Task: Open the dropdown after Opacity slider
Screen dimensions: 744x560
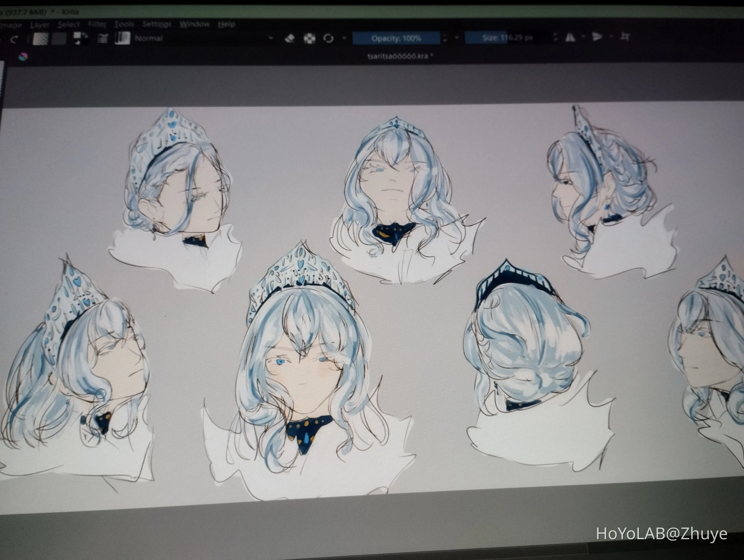Action: coord(457,38)
